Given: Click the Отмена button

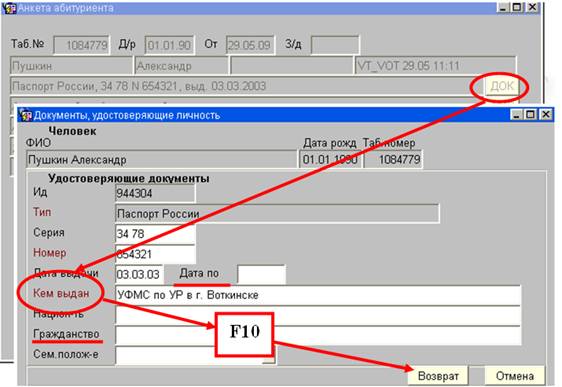Looking at the screenshot, I should (x=514, y=376).
